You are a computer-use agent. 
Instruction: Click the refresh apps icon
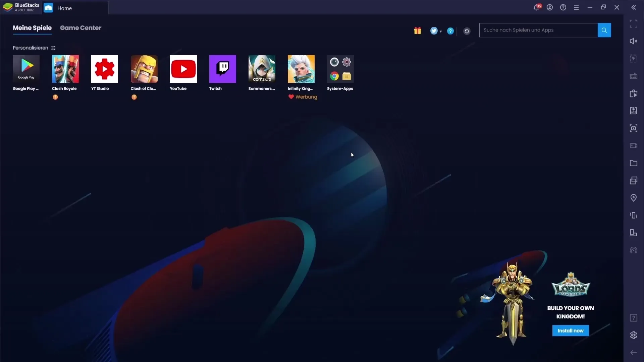tap(467, 31)
